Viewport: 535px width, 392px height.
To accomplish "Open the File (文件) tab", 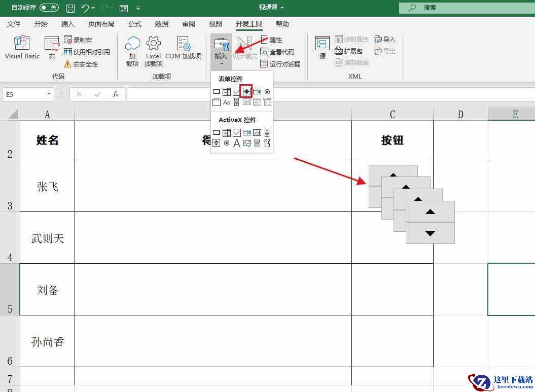I will (14, 24).
